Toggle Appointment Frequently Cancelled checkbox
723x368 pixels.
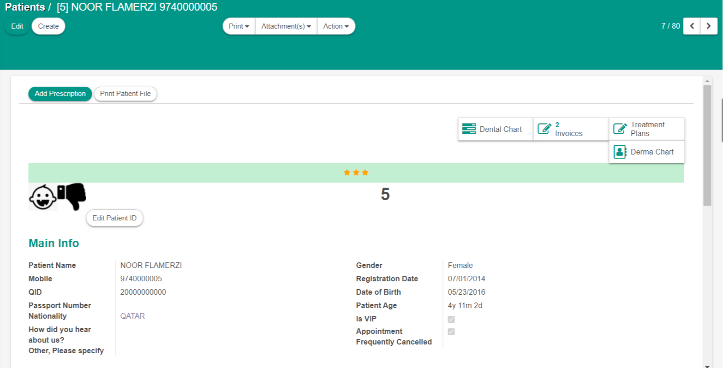pos(451,332)
